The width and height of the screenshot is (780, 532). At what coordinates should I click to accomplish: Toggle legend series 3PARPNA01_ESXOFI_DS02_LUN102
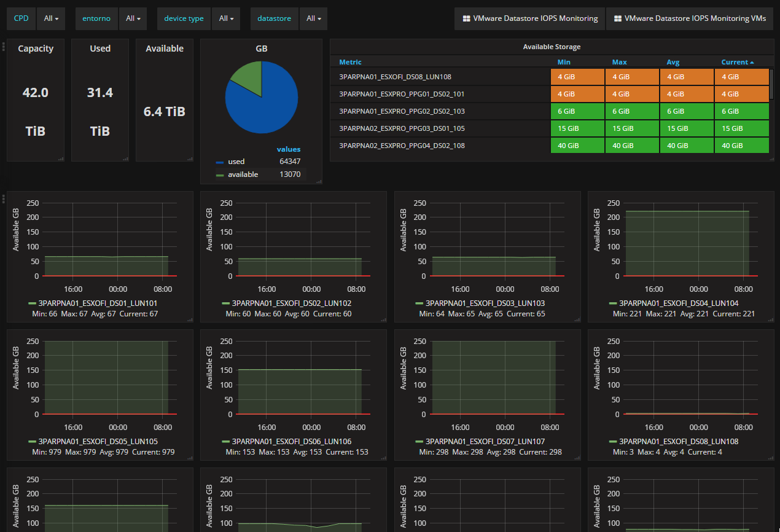tap(292, 303)
